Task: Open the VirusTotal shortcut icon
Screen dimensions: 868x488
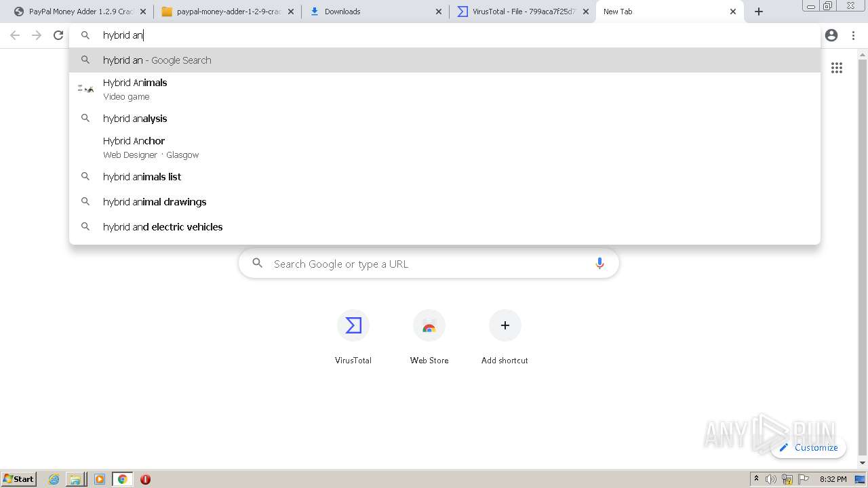Action: coord(353,325)
